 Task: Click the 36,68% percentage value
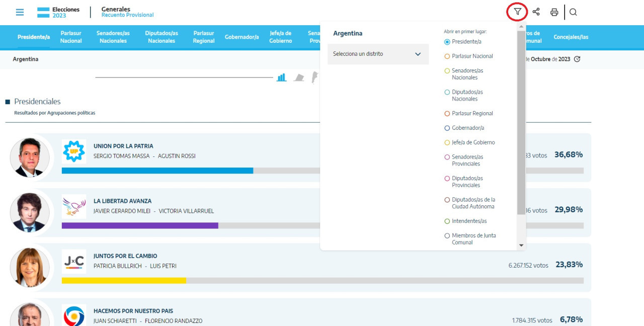[569, 155]
